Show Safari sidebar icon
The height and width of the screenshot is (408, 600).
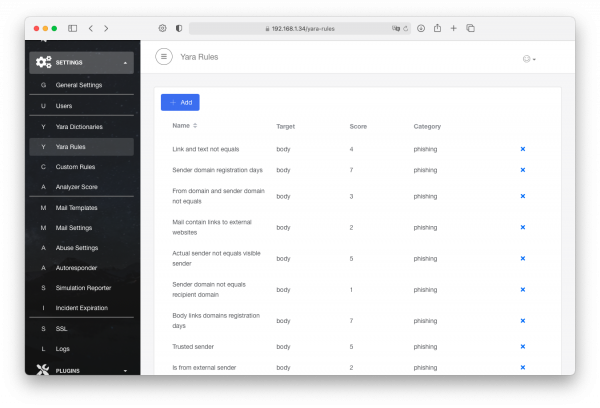[x=72, y=28]
